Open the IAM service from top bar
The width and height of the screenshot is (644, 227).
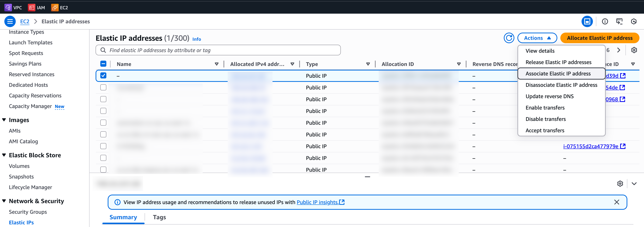tap(37, 8)
